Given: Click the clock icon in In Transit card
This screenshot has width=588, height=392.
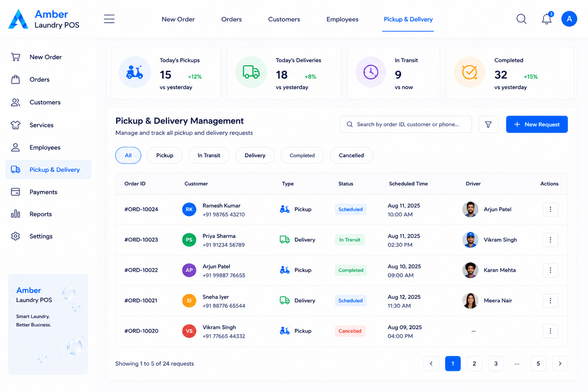Looking at the screenshot, I should (371, 72).
